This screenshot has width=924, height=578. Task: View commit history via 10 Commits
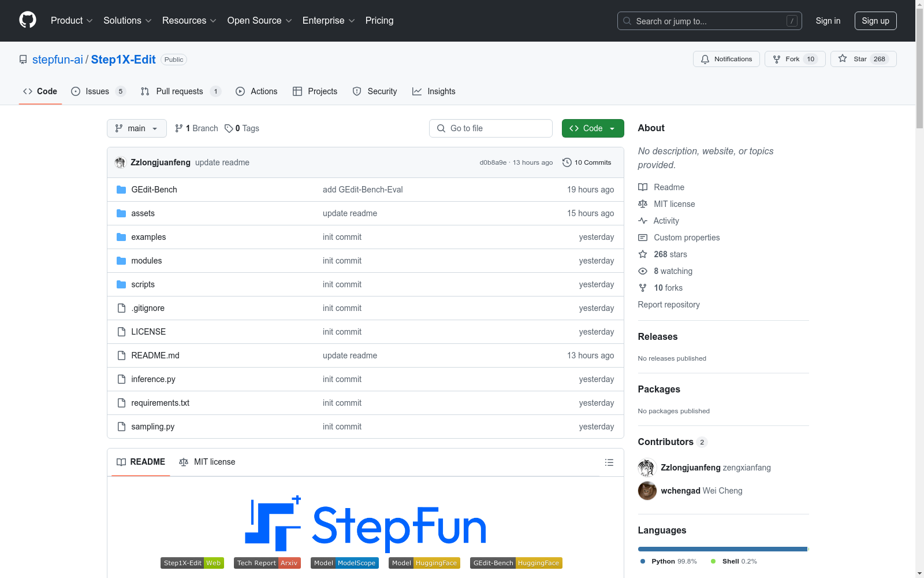point(587,162)
